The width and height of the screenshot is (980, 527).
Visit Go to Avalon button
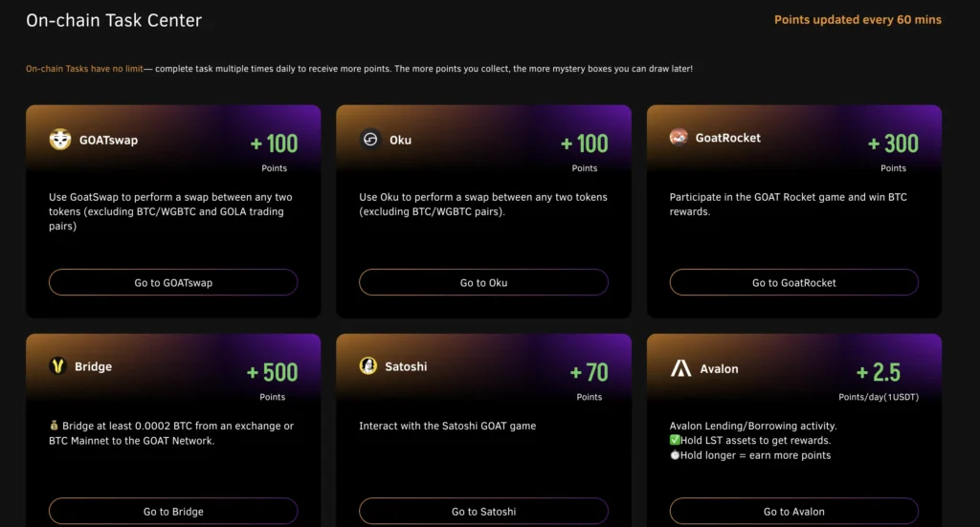point(793,511)
